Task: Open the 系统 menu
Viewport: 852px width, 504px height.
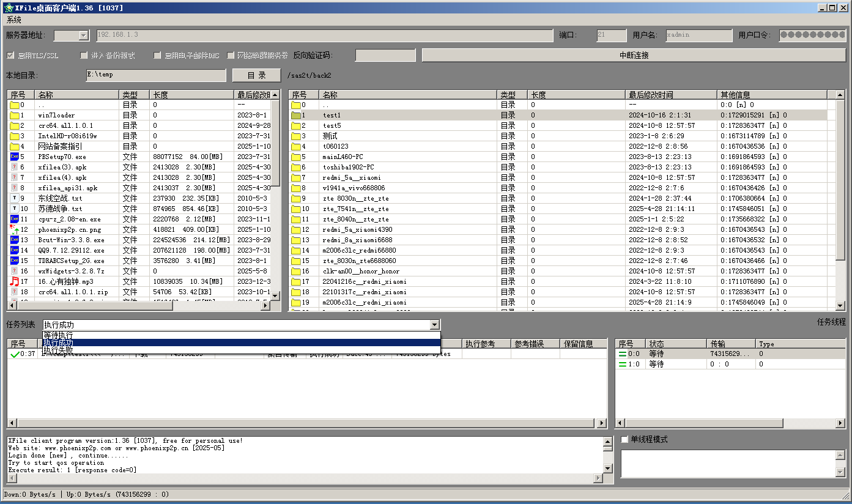Action: pos(13,20)
